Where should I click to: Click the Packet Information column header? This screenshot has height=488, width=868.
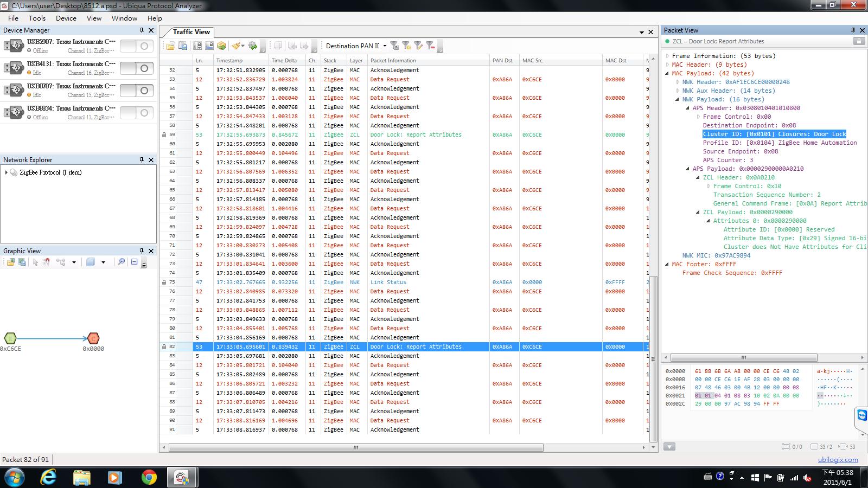coord(429,60)
